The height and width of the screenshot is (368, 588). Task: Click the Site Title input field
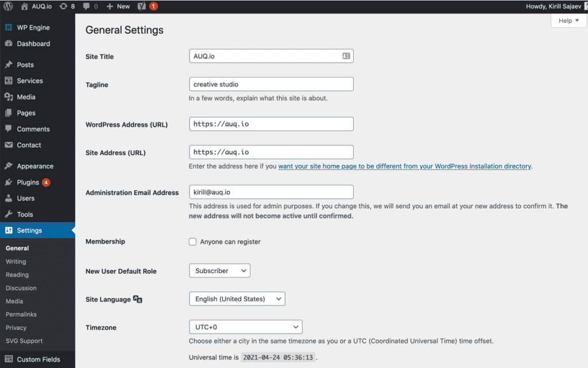point(271,56)
